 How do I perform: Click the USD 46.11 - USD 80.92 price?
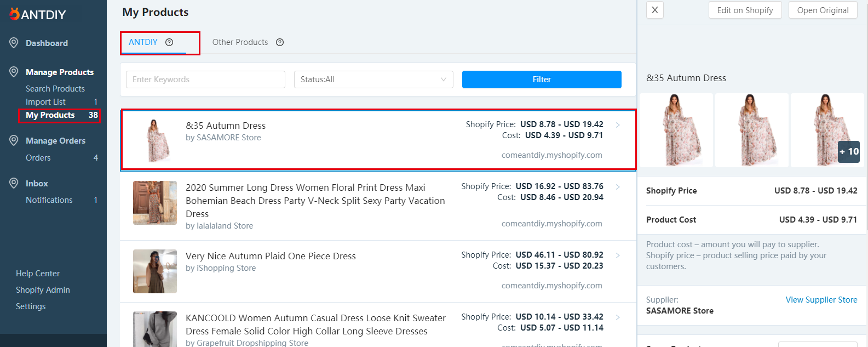[x=560, y=255]
